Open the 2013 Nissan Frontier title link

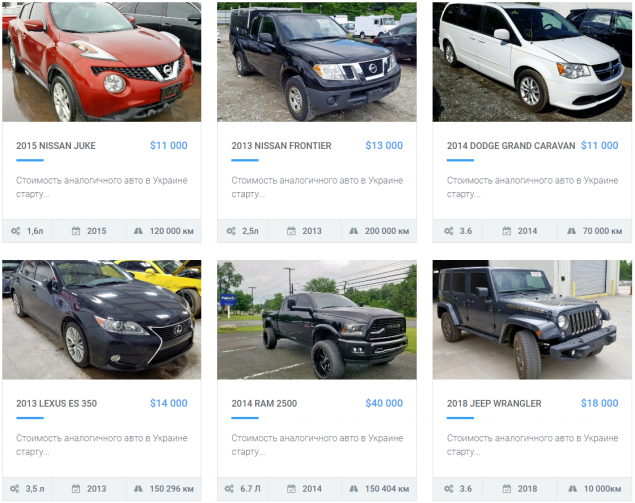281,146
